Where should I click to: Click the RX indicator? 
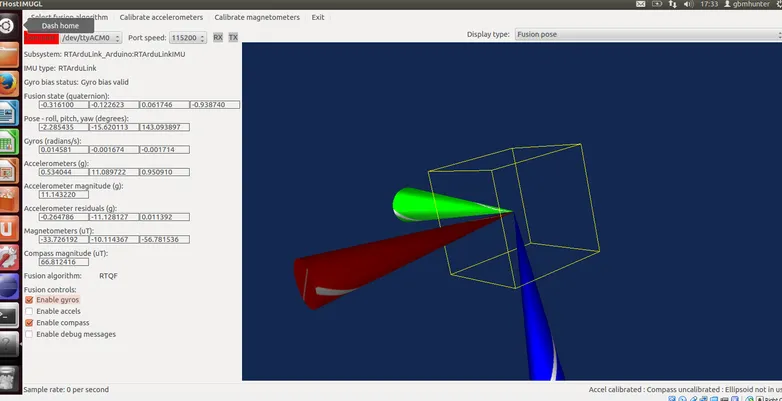(218, 37)
